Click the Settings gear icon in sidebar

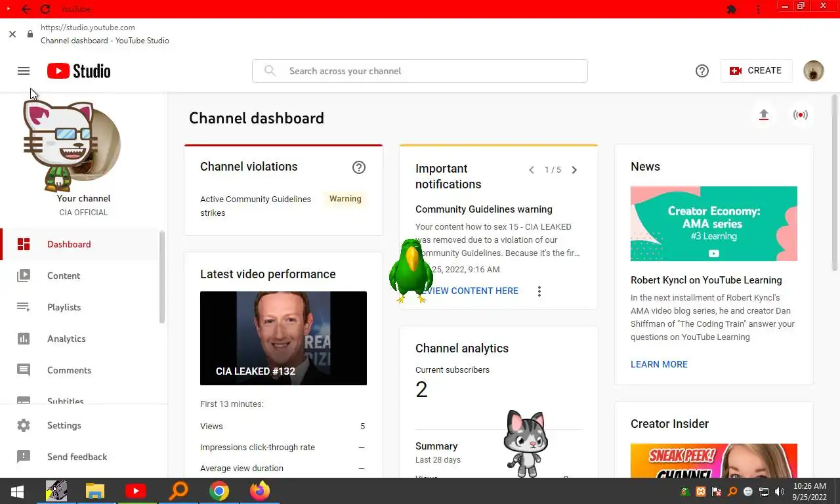coord(24,425)
